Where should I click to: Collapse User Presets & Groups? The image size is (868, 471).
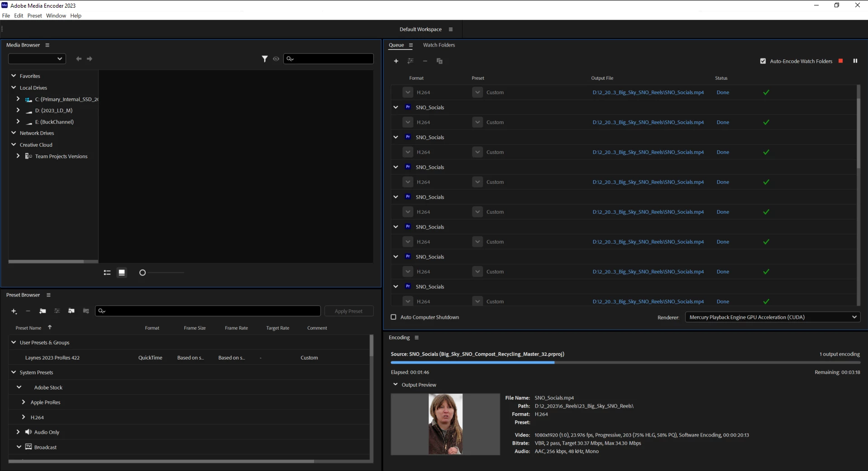(x=14, y=342)
